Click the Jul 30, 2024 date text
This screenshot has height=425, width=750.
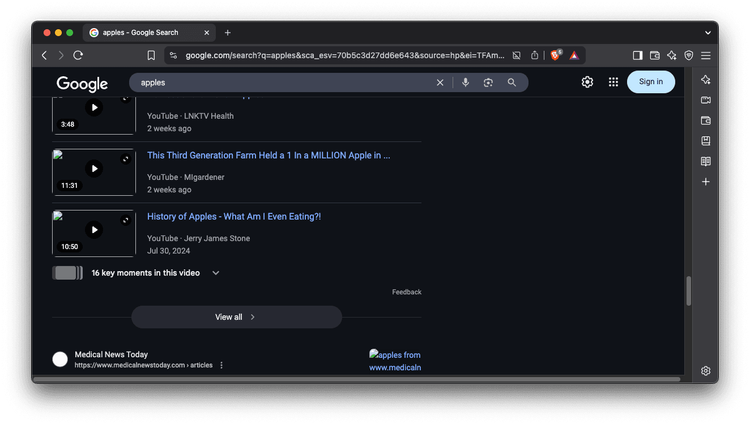pyautogui.click(x=168, y=251)
